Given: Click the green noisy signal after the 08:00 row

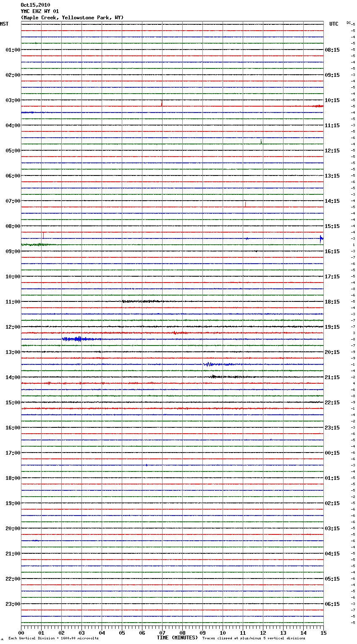Looking at the screenshot, I should click(39, 244).
